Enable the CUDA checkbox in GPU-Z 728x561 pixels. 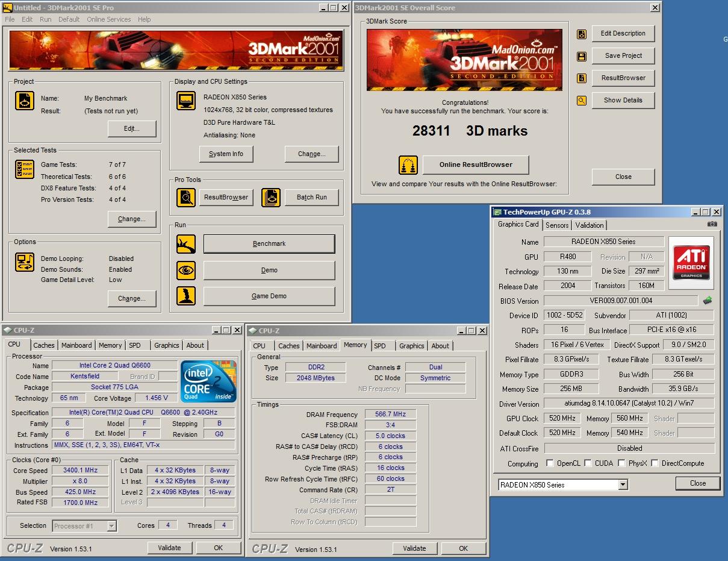click(590, 463)
